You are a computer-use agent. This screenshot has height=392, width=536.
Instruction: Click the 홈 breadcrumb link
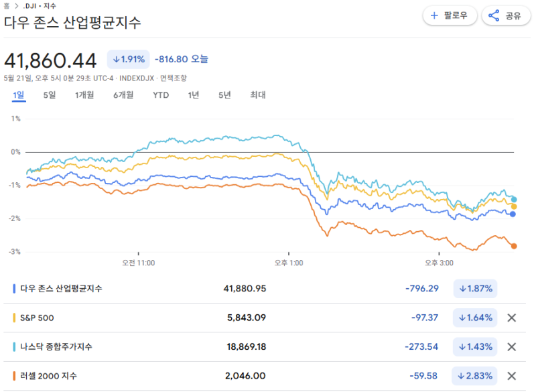tap(6, 6)
